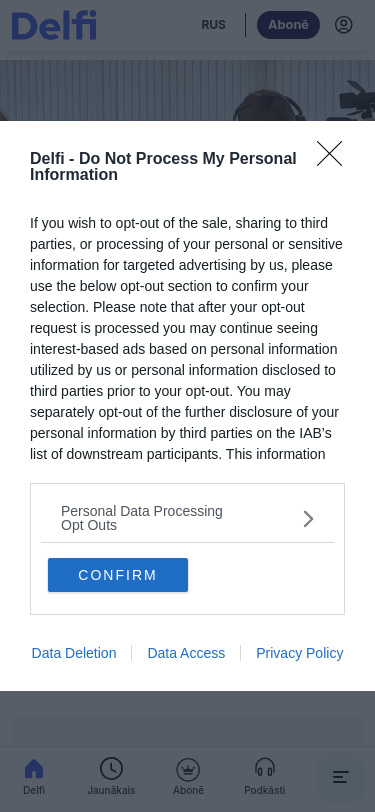Tap the Podkāsti tab label

[265, 790]
